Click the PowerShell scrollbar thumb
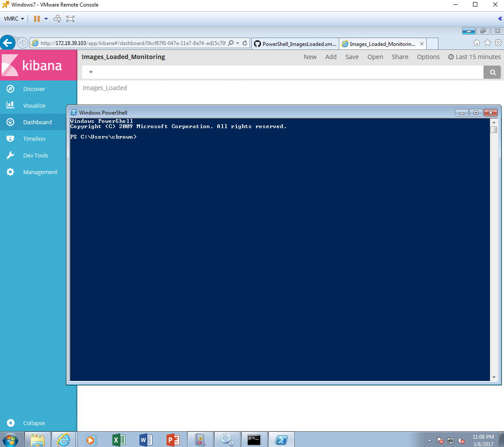Screen dimensions: 504x447 [494, 129]
